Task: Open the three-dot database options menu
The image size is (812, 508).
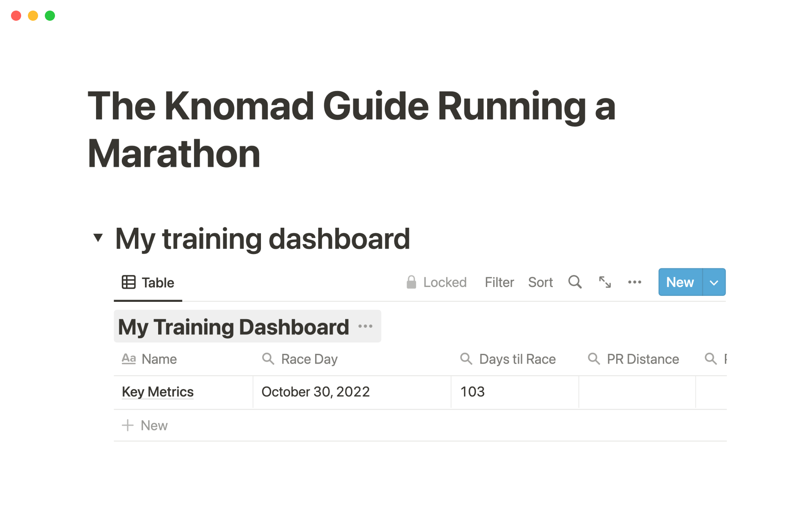Action: pyautogui.click(x=634, y=282)
